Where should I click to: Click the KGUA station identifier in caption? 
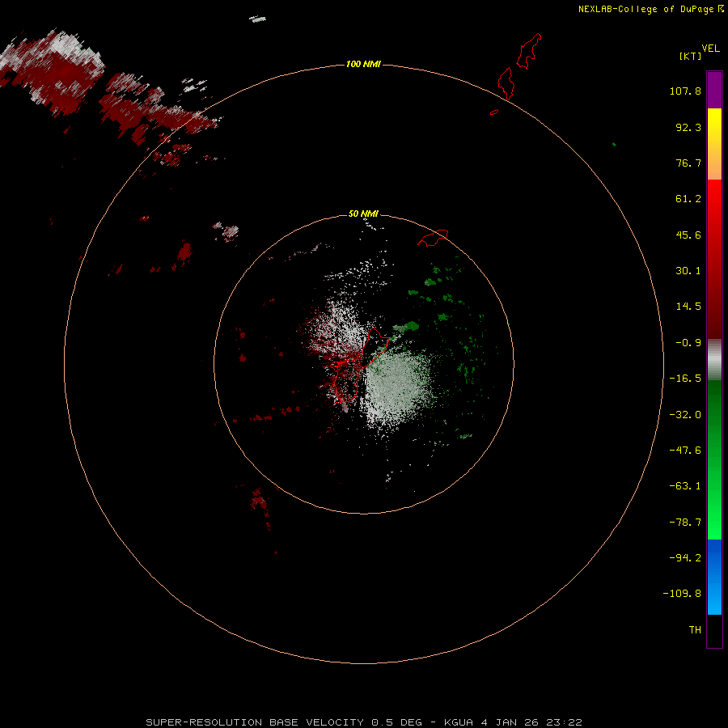click(x=459, y=722)
